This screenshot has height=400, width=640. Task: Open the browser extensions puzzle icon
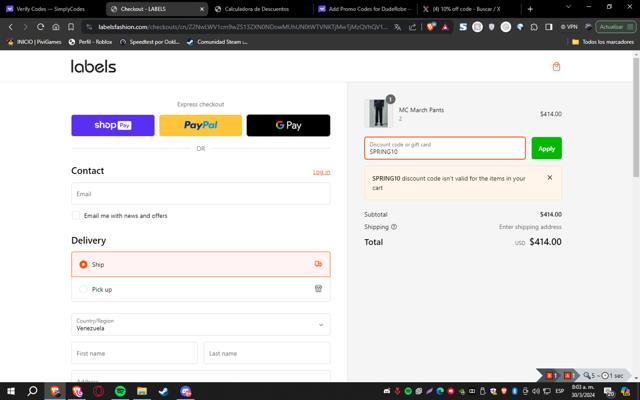pos(534,27)
